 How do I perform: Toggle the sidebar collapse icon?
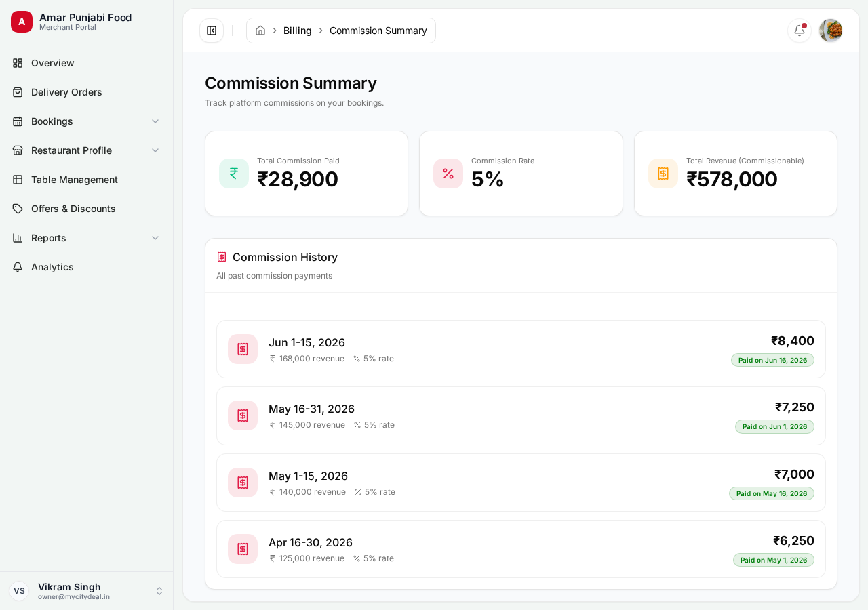click(x=212, y=30)
